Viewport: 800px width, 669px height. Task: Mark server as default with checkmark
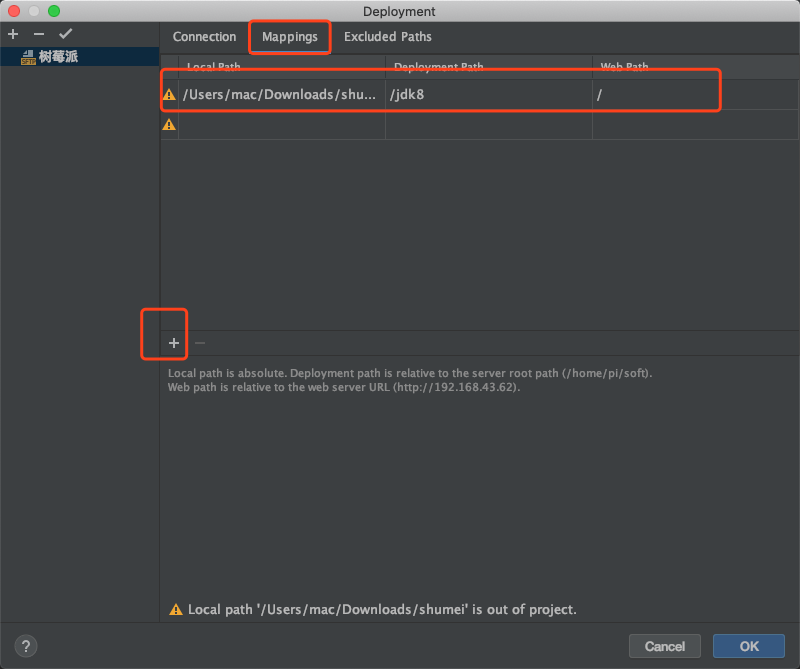pos(65,34)
